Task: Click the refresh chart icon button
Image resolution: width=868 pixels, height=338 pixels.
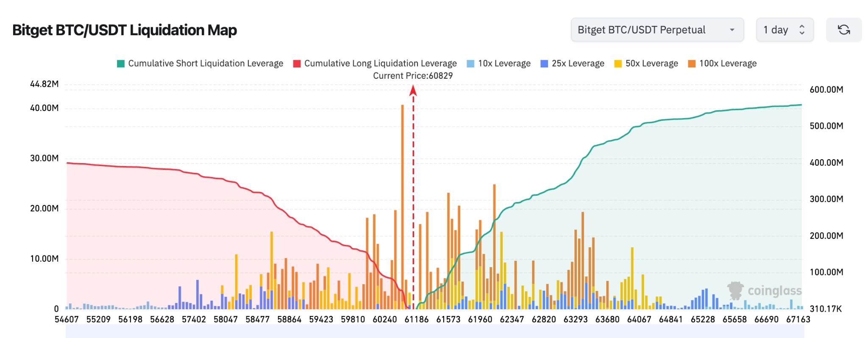Action: (x=843, y=30)
